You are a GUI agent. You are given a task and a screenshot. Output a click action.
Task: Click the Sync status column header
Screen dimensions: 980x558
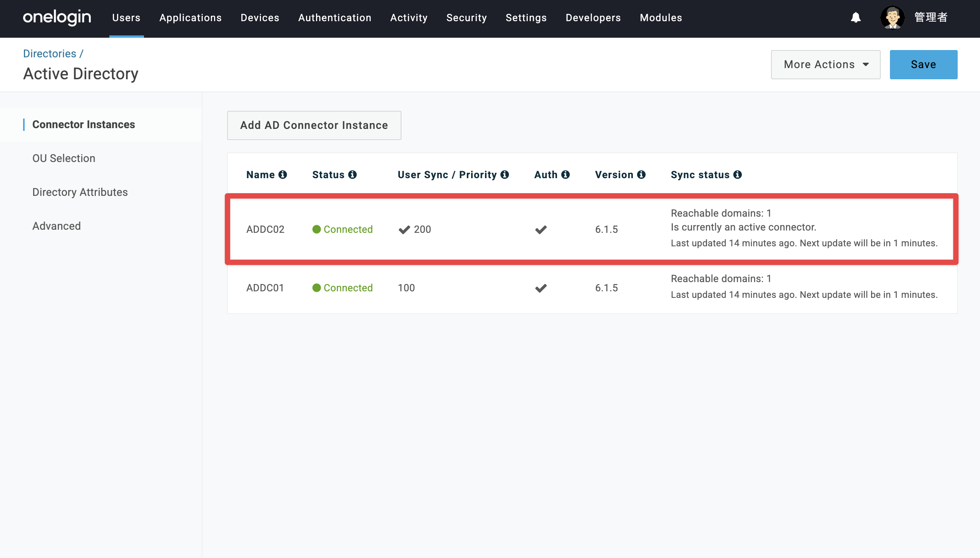click(x=700, y=175)
